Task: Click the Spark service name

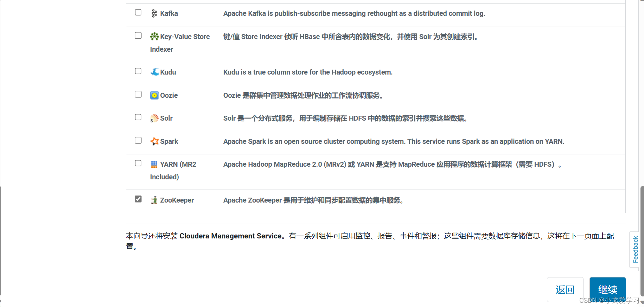Action: pyautogui.click(x=169, y=141)
